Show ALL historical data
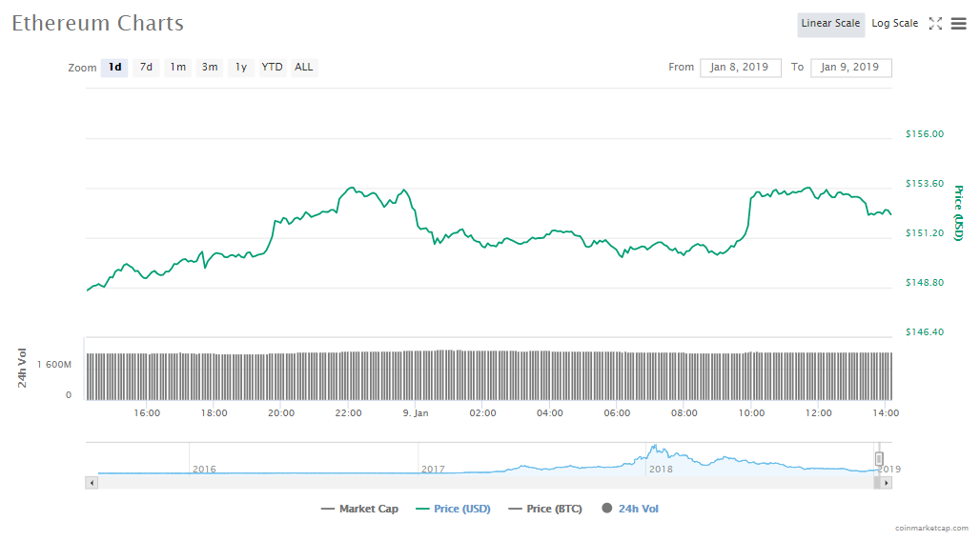This screenshot has height=541, width=980. tap(303, 68)
